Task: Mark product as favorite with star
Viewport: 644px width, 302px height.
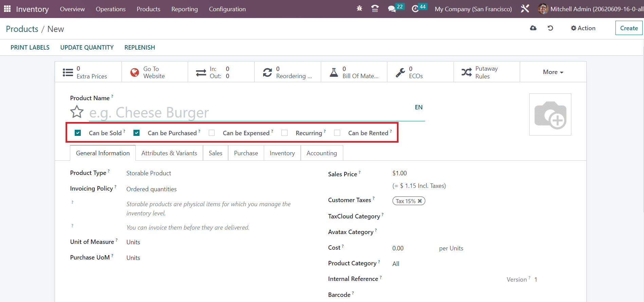Action: 77,112
